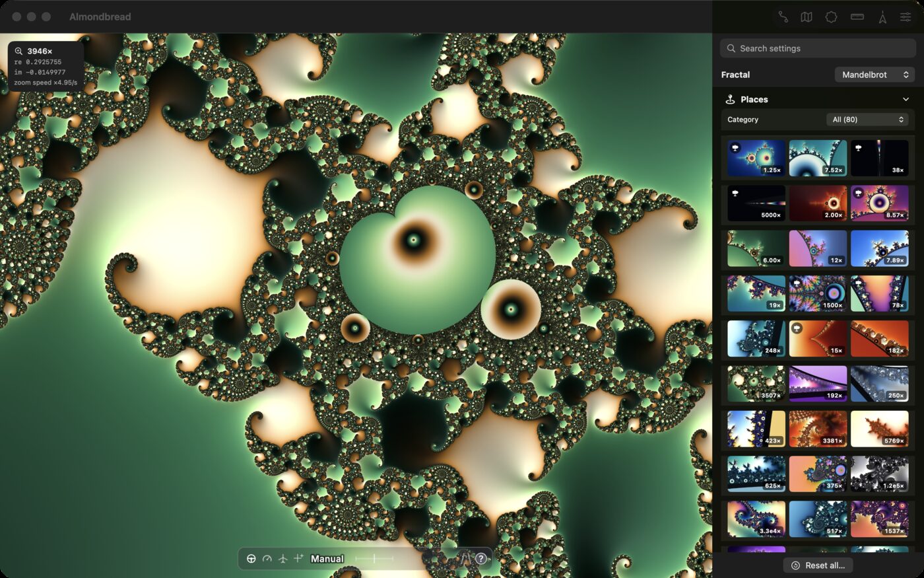Image resolution: width=924 pixels, height=578 pixels.
Task: Open the path route icon in toolbar
Action: [x=783, y=17]
